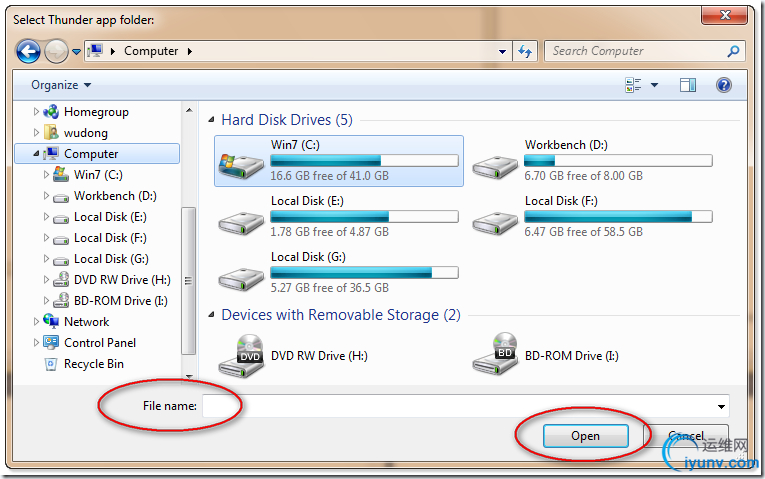765x479 pixels.
Task: Select DVD RW Drive (H:) in tree
Action: pyautogui.click(x=122, y=279)
